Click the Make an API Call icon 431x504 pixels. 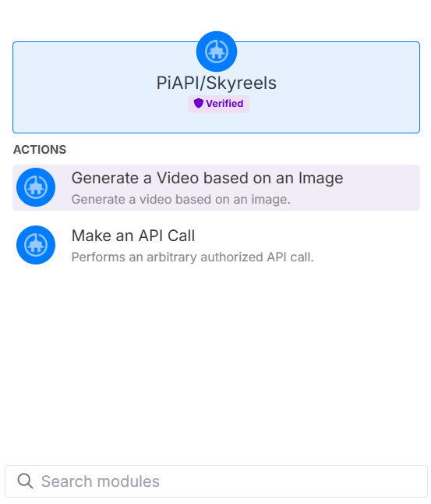click(36, 245)
